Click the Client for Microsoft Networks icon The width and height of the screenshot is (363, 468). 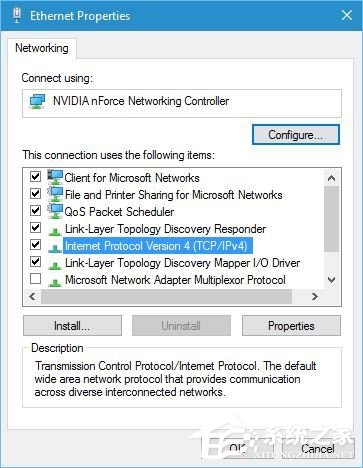(x=55, y=177)
